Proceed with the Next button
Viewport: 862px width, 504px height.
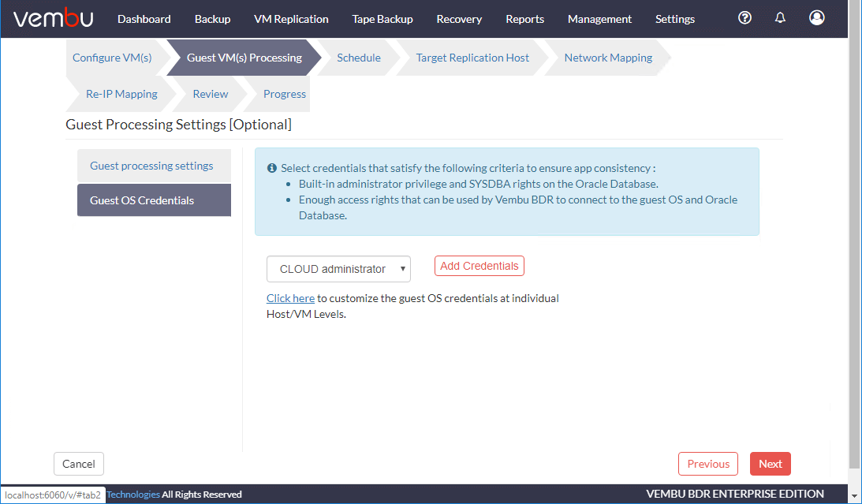click(771, 464)
